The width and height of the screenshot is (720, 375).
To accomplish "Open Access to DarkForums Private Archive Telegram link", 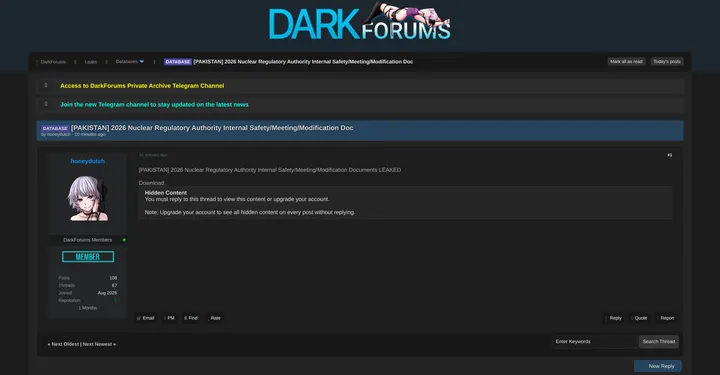I will point(142,86).
